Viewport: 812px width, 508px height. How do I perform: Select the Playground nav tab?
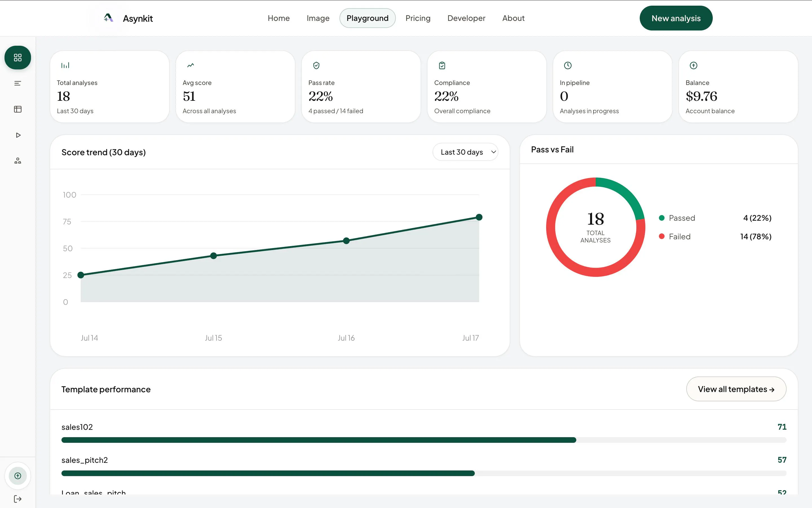pyautogui.click(x=367, y=18)
